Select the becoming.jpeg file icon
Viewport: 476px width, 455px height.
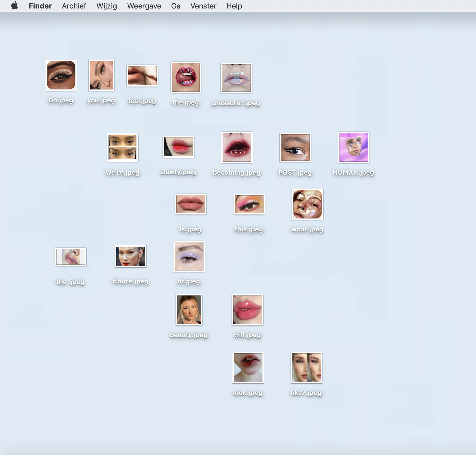tap(237, 147)
